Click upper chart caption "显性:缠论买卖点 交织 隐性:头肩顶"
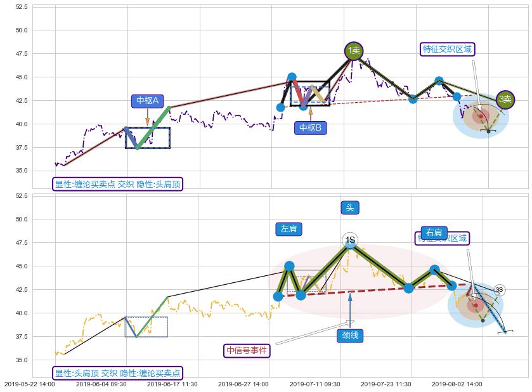The image size is (532, 392). click(x=117, y=185)
